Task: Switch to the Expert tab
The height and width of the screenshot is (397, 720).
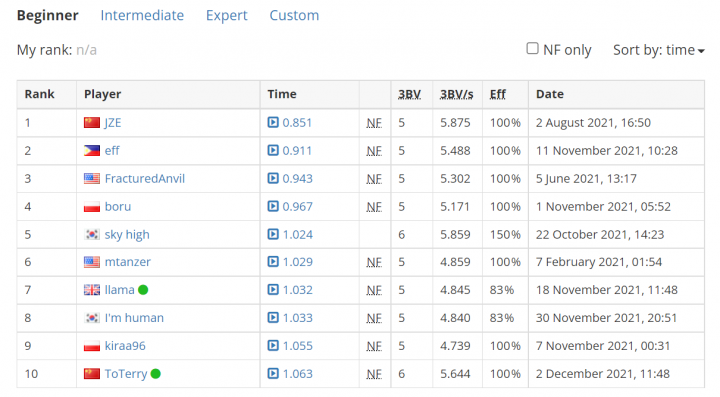Action: click(x=226, y=15)
